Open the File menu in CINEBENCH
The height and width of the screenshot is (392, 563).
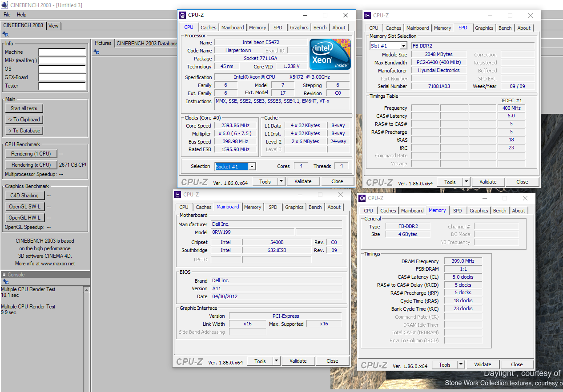[7, 15]
